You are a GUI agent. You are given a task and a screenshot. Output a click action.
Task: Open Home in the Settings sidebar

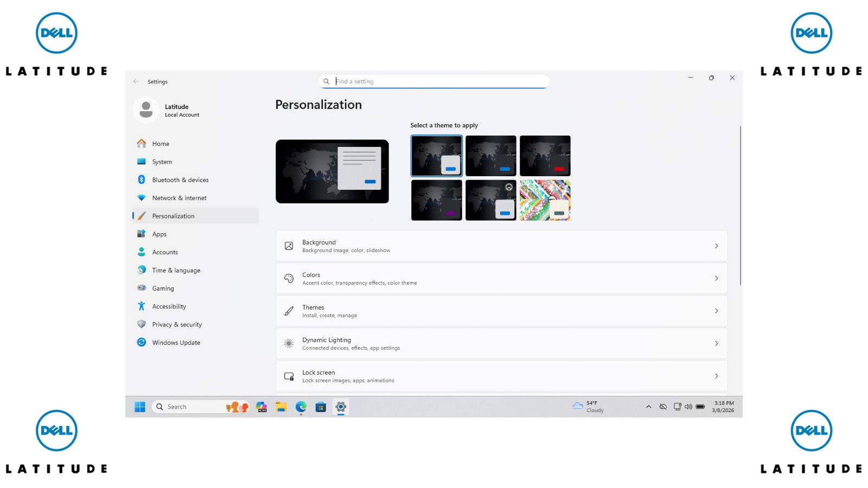(x=195, y=144)
